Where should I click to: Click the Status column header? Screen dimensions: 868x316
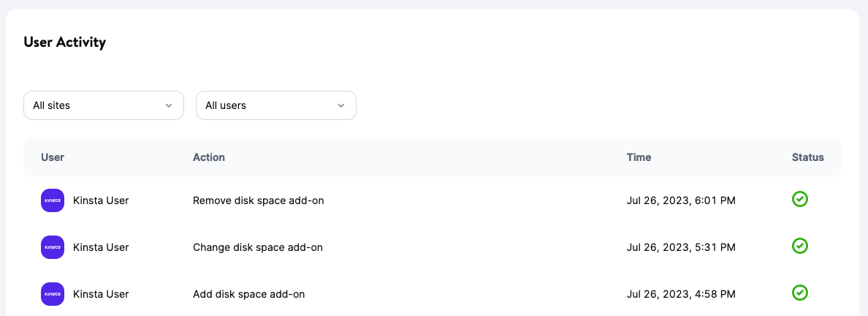[807, 157]
